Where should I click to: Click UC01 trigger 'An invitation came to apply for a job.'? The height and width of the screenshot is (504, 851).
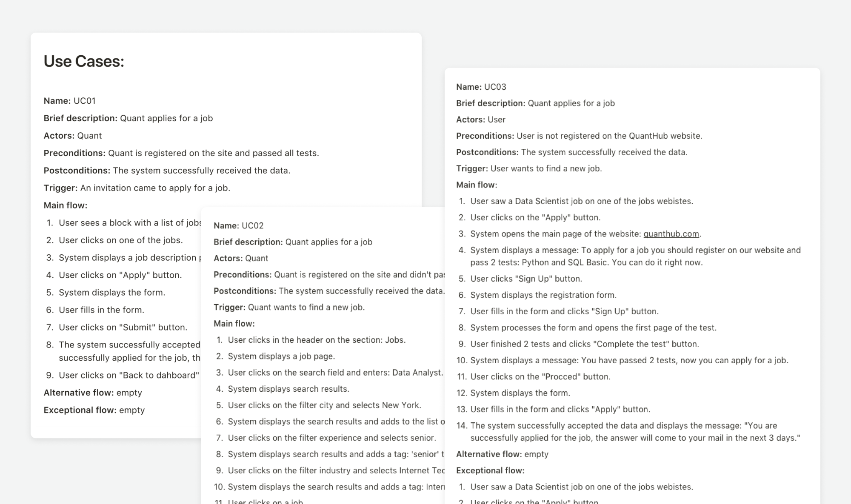click(155, 188)
